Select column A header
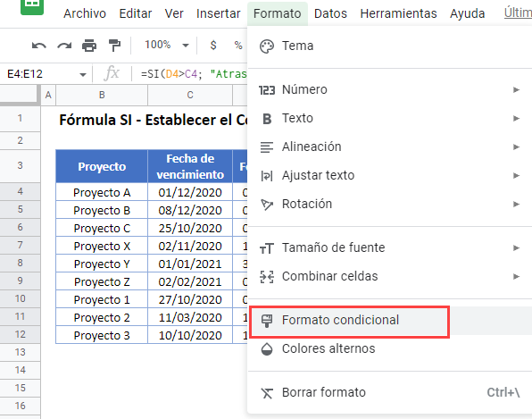The image size is (532, 419). 48,95
